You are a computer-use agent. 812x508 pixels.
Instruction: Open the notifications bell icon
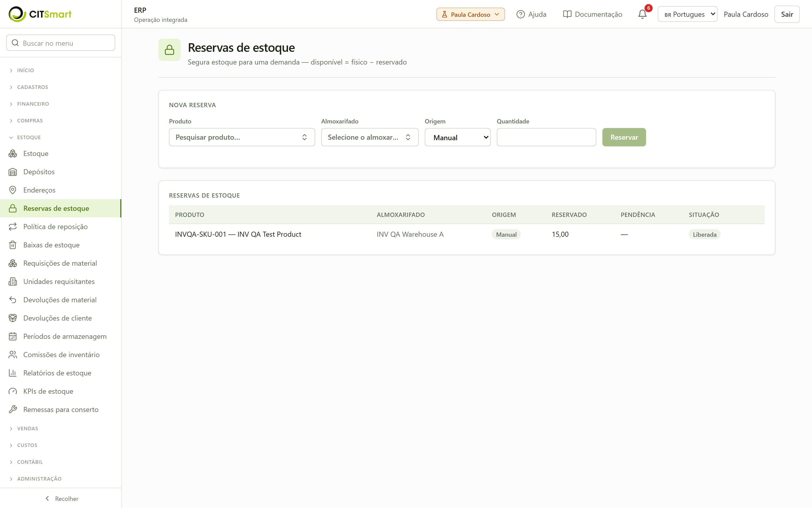tap(642, 14)
